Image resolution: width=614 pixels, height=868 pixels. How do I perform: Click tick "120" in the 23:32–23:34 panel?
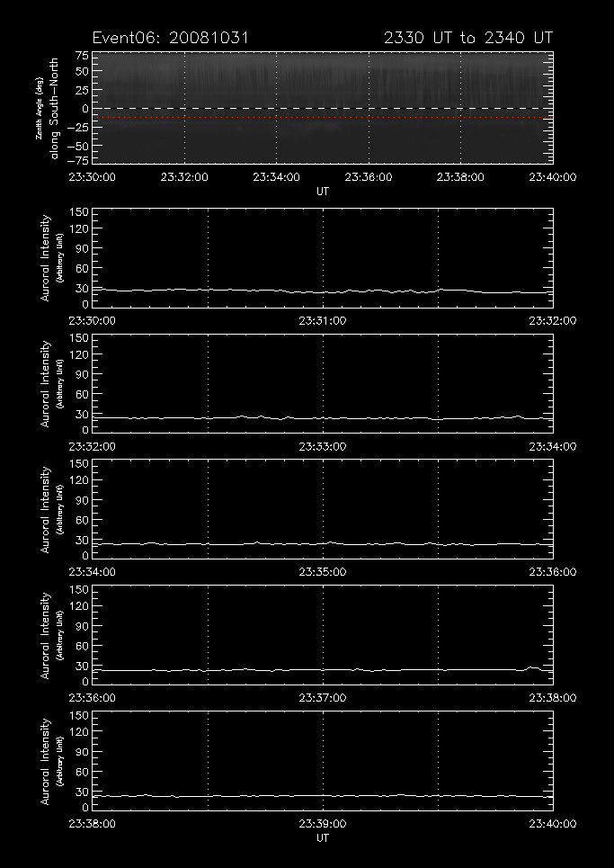pos(80,354)
